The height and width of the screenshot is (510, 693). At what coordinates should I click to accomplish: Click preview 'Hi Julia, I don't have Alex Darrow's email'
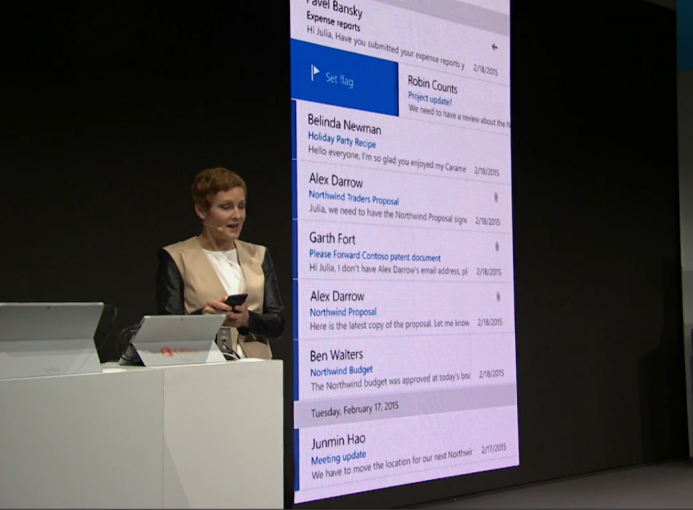(x=388, y=269)
